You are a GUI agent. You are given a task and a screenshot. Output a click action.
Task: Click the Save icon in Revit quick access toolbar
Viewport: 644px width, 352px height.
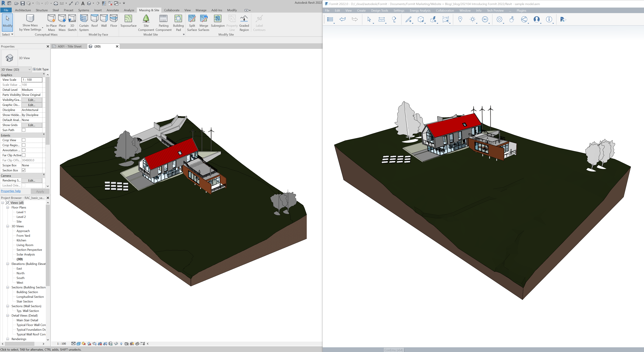[x=22, y=3]
